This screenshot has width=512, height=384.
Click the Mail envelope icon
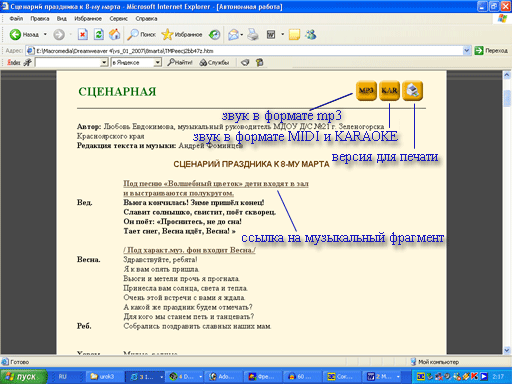233,34
